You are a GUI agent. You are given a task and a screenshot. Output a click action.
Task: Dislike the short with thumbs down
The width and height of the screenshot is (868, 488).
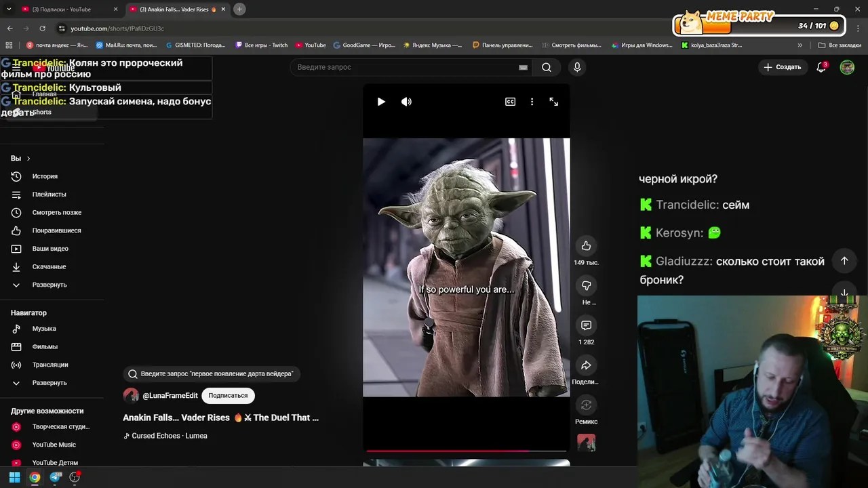pos(586,285)
